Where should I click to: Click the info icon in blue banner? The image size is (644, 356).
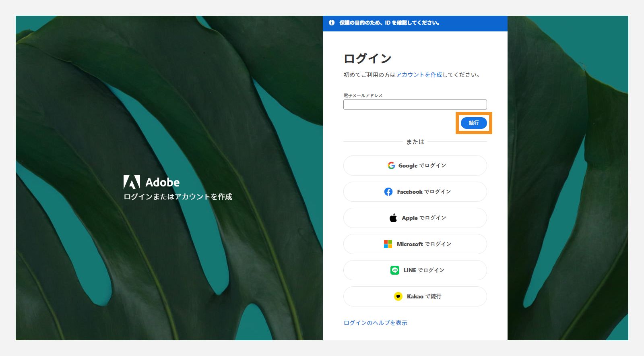332,23
